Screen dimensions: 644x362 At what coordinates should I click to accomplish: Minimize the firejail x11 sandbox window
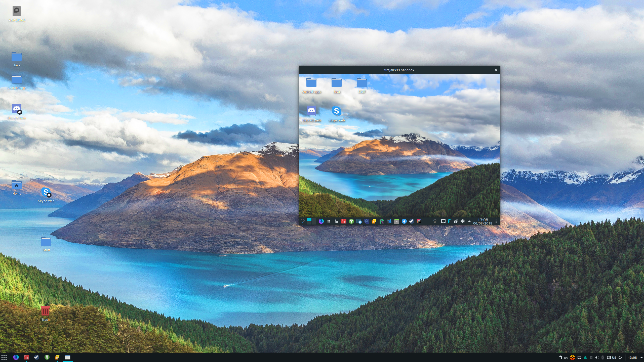pos(487,70)
